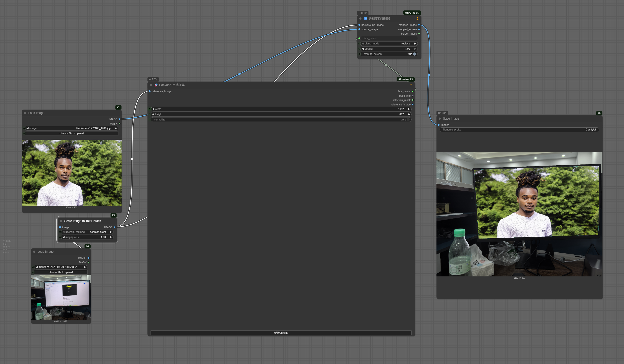Image resolution: width=624 pixels, height=364 pixels.
Task: Click the saved output image preview in Save Image
Action: point(519,214)
